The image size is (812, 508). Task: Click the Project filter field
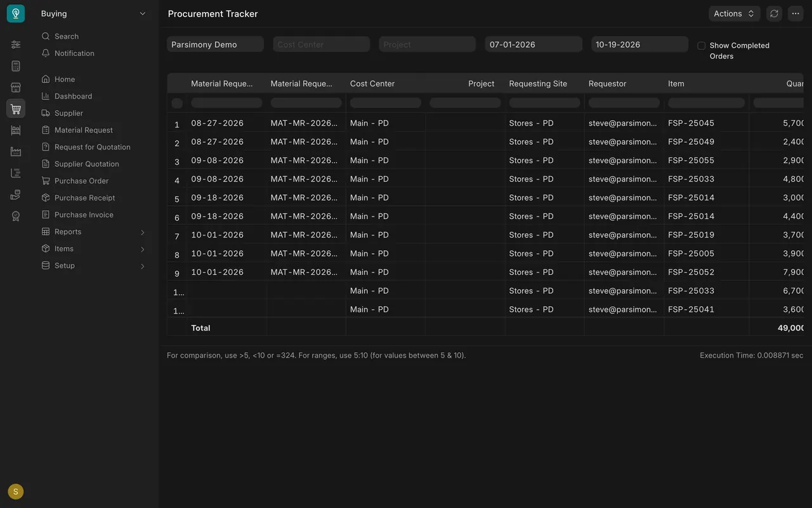pos(427,44)
